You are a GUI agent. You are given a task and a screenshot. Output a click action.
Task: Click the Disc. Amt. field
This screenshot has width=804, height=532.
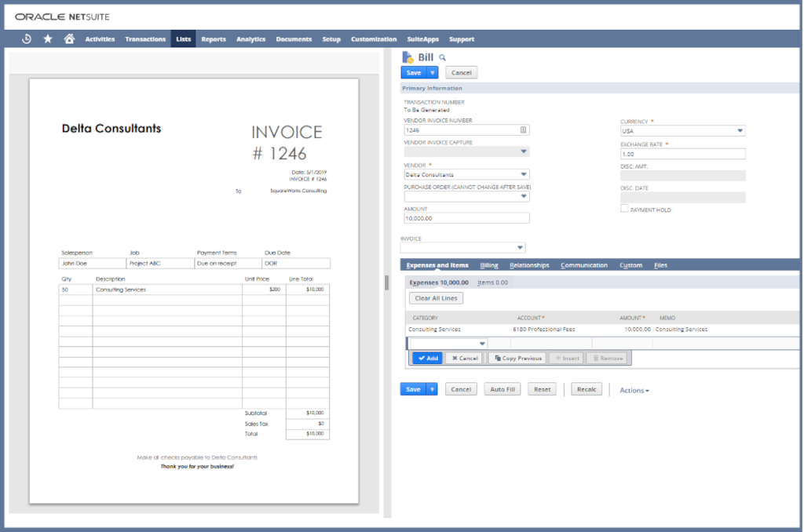coord(682,176)
